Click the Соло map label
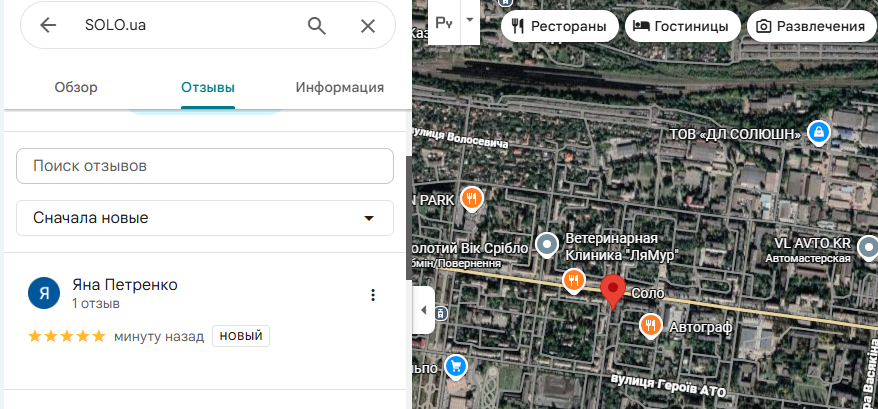 648,293
